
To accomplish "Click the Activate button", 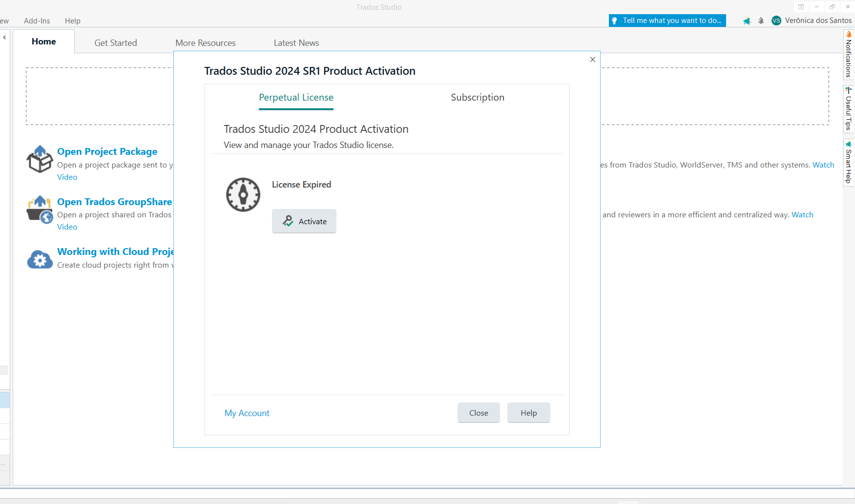I will point(304,221).
